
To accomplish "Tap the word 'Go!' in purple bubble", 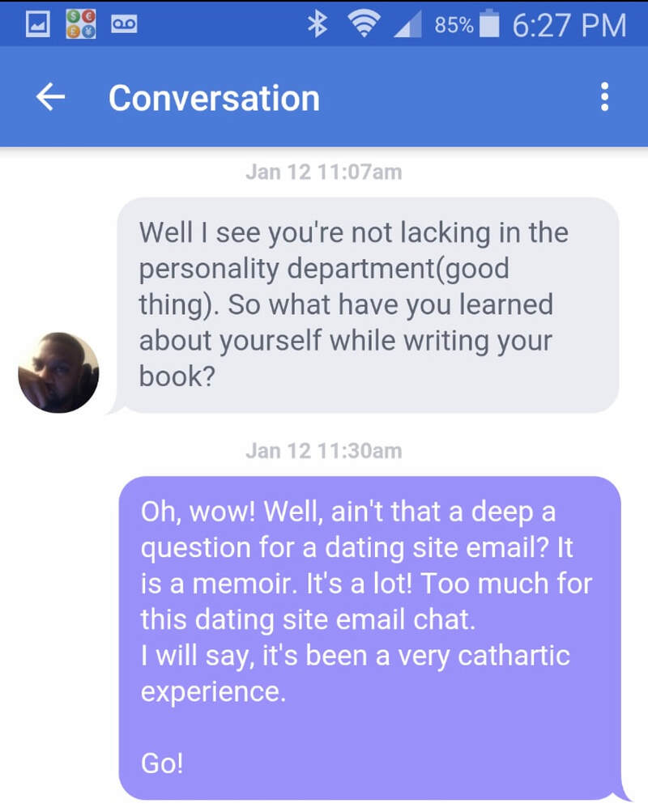I will pyautogui.click(x=162, y=763).
